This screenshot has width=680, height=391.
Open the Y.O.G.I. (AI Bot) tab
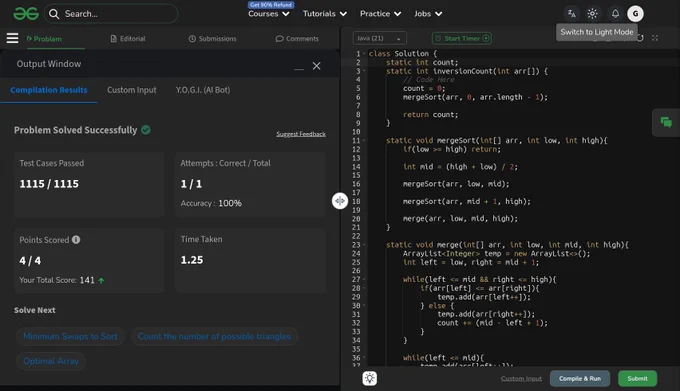point(203,90)
